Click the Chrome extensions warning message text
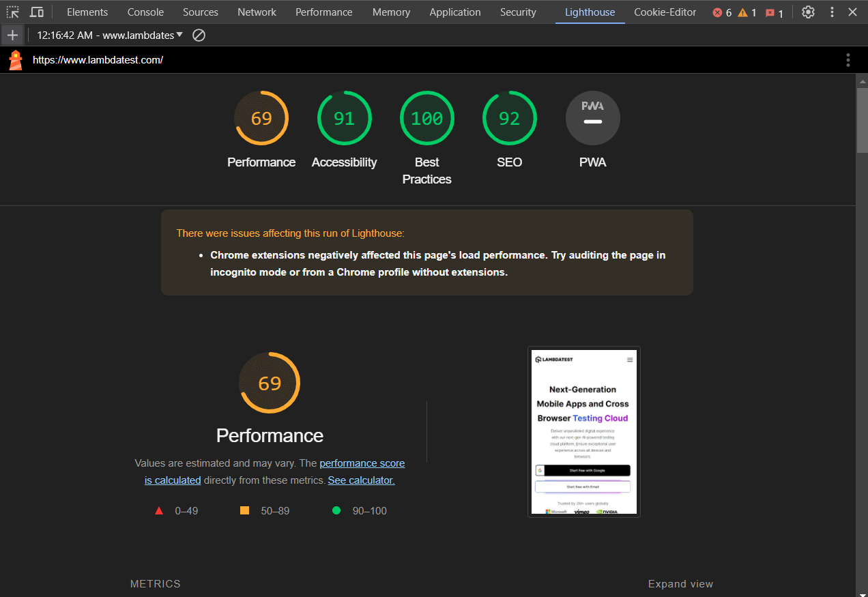Screen dimensions: 868x597 437,263
